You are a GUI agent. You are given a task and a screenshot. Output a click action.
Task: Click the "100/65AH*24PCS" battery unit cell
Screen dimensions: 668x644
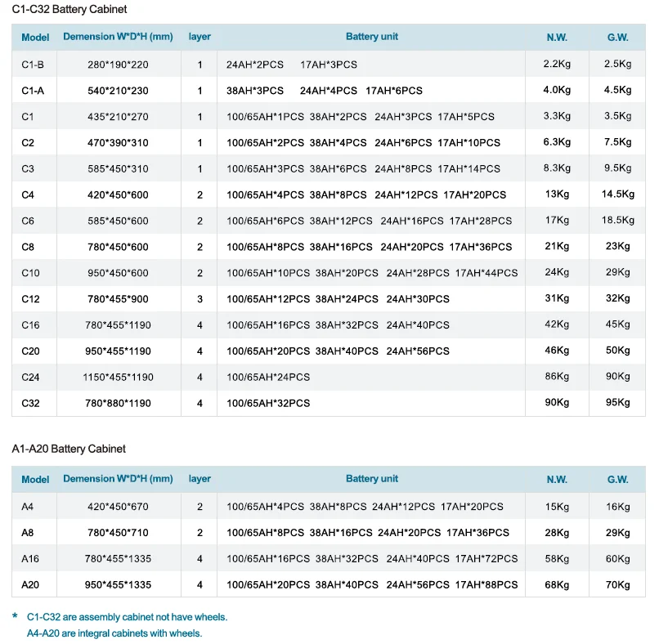click(x=268, y=377)
